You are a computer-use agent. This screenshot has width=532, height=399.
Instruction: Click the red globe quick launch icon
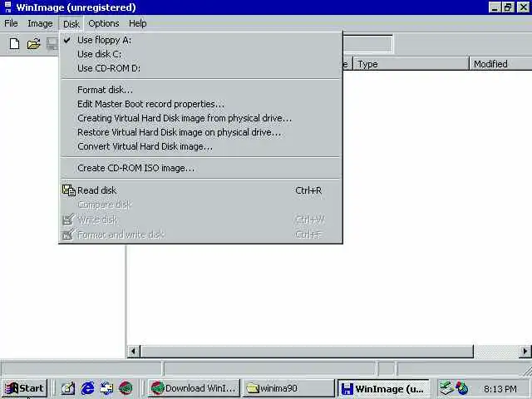(x=126, y=388)
